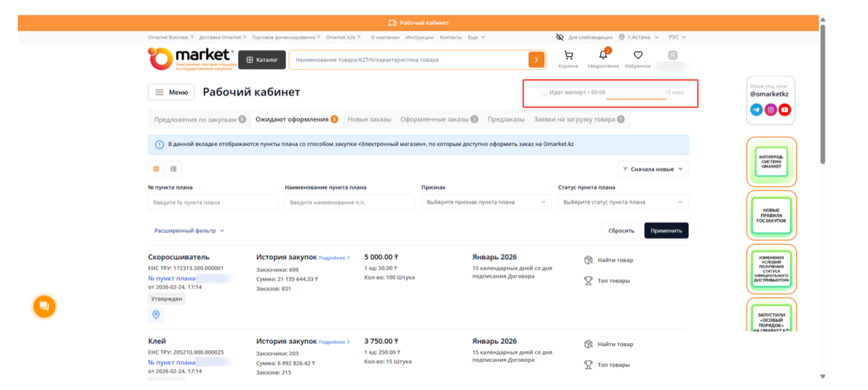This screenshot has height=390, width=868.
Task: Click Топ товары for Скоросшиватель
Action: click(x=607, y=281)
